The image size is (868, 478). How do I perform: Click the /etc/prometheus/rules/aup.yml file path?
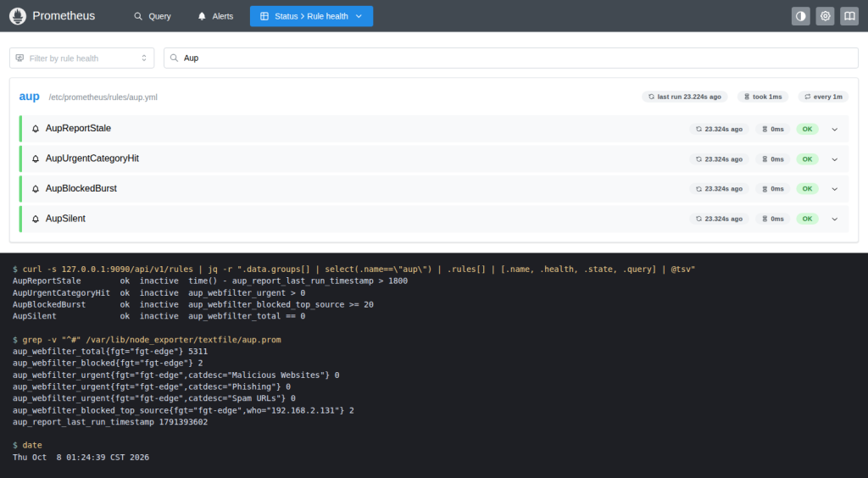(x=103, y=97)
